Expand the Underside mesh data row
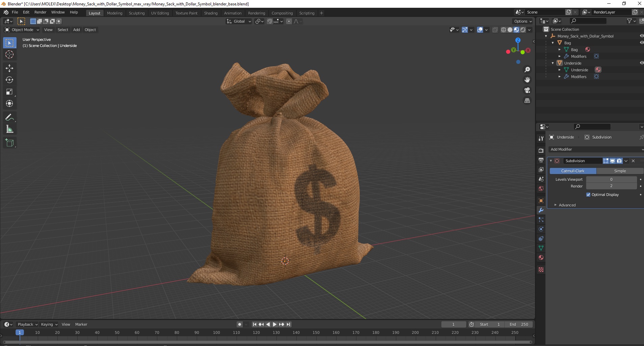This screenshot has width=644, height=346. [559, 70]
